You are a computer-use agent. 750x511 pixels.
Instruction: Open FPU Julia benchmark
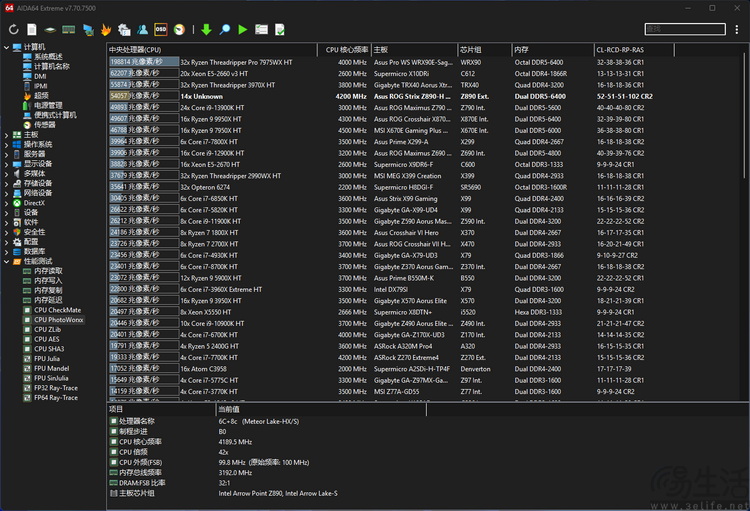(47, 359)
